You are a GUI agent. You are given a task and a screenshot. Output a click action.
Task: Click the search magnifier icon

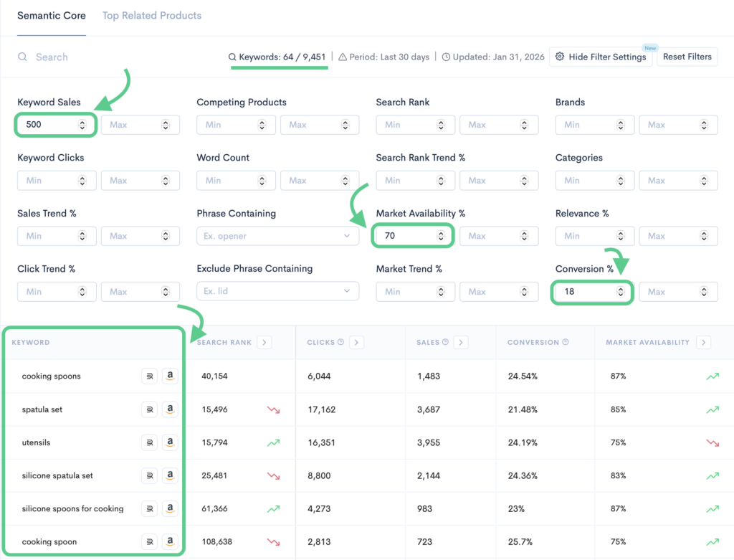(23, 57)
